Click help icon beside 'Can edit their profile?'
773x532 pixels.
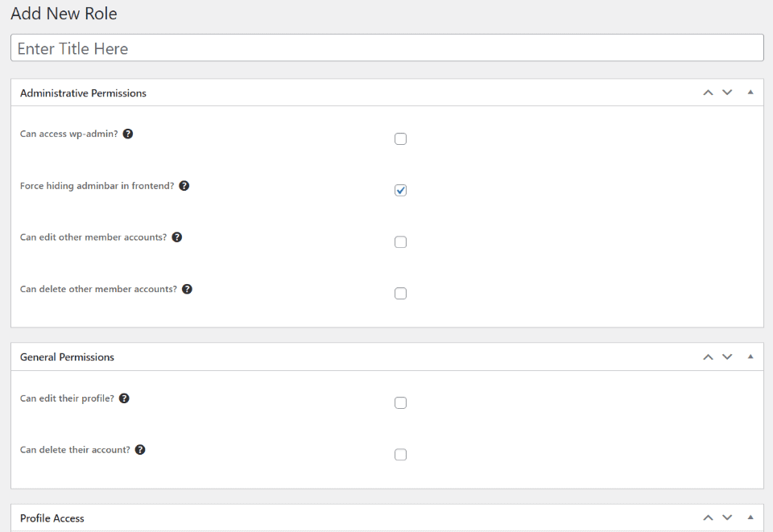[x=124, y=398]
